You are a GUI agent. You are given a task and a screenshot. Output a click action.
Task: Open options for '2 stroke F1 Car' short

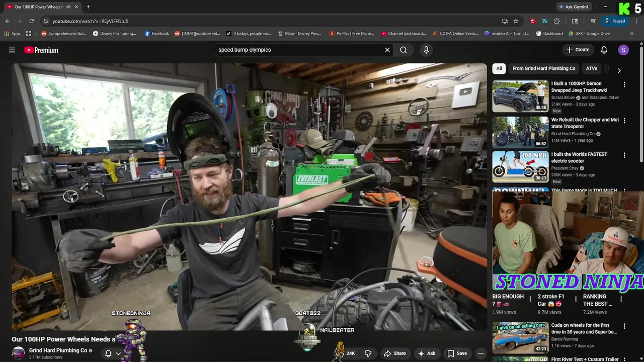pos(576,299)
